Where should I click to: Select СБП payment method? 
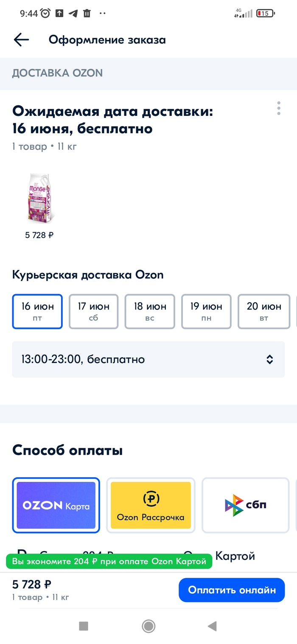pos(246,505)
